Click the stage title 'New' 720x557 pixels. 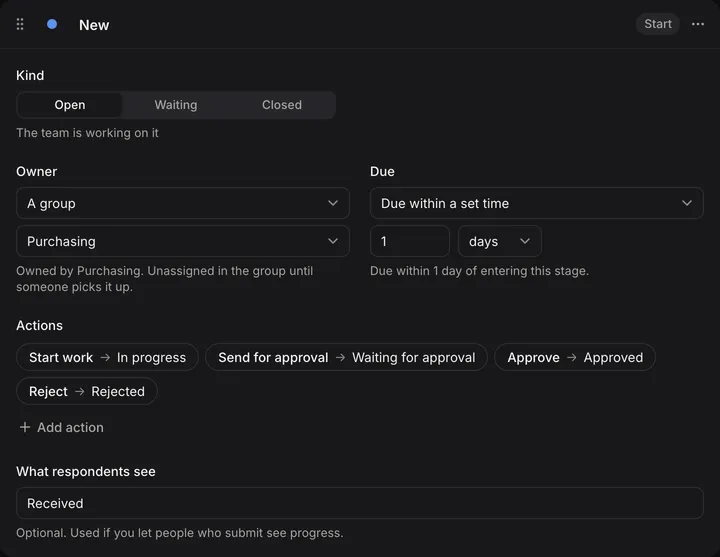[94, 25]
